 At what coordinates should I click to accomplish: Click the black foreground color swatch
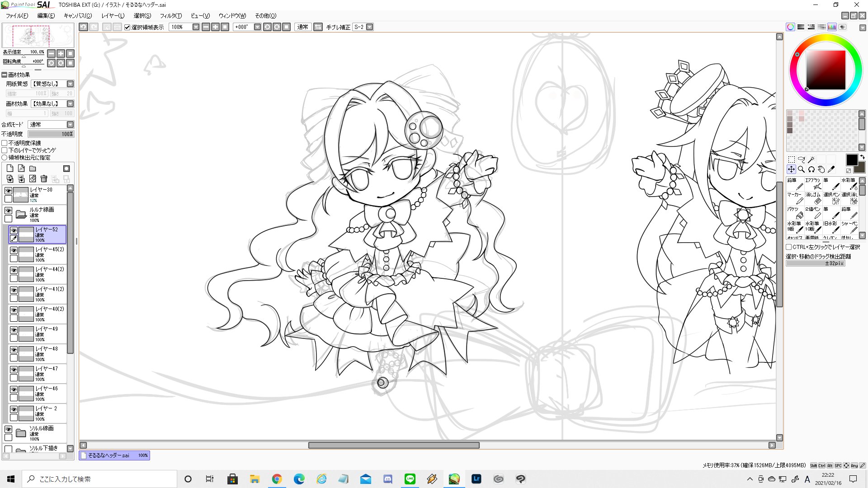tap(851, 160)
